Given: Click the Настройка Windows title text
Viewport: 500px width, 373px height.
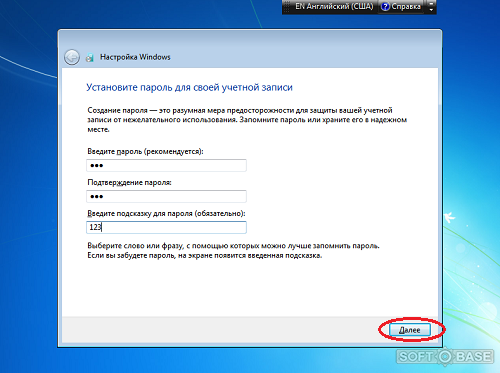Looking at the screenshot, I should tap(135, 57).
